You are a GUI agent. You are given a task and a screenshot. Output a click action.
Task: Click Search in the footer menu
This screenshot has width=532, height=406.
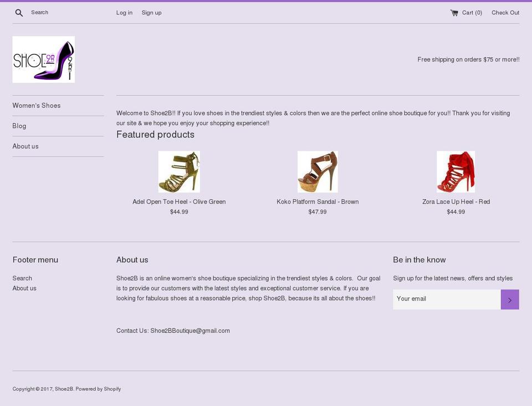pyautogui.click(x=22, y=278)
